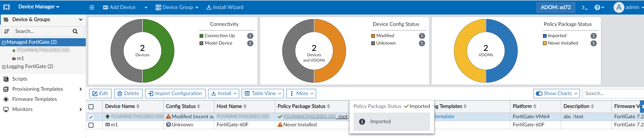Screen dimensions: 644x138
Task: Open the CLI console icon
Action: pyautogui.click(x=584, y=7)
